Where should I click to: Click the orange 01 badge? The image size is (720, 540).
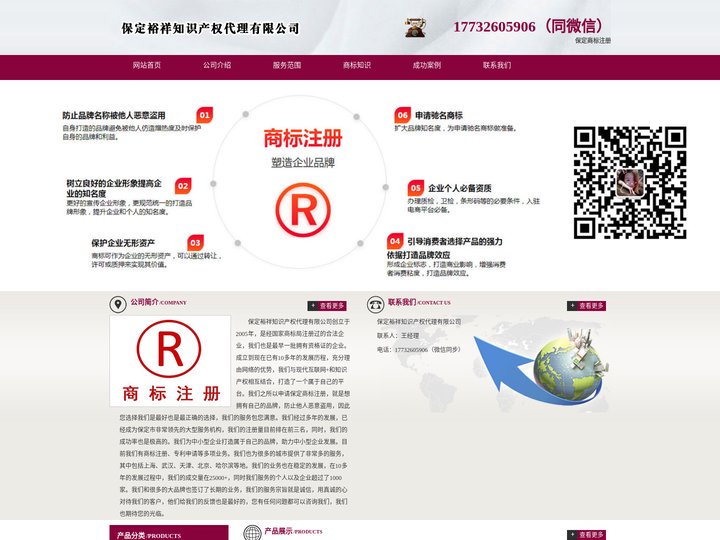(x=205, y=115)
